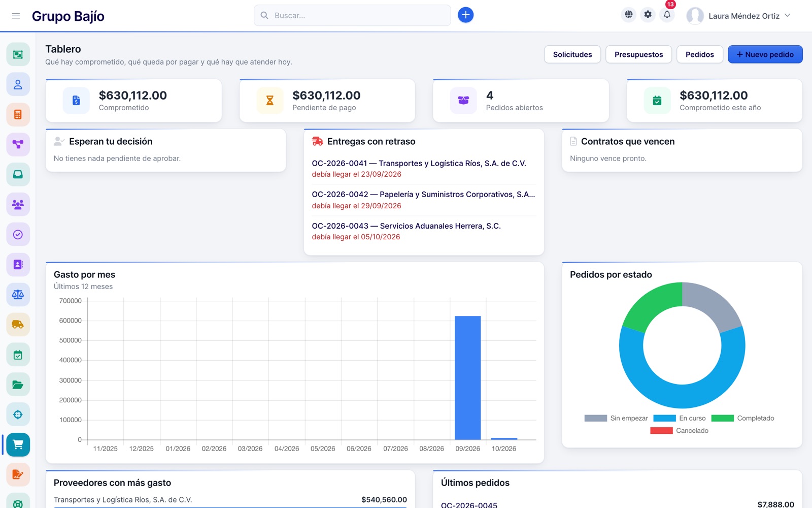
Task: Open the teal inbox tray sidebar icon
Action: coord(18,174)
